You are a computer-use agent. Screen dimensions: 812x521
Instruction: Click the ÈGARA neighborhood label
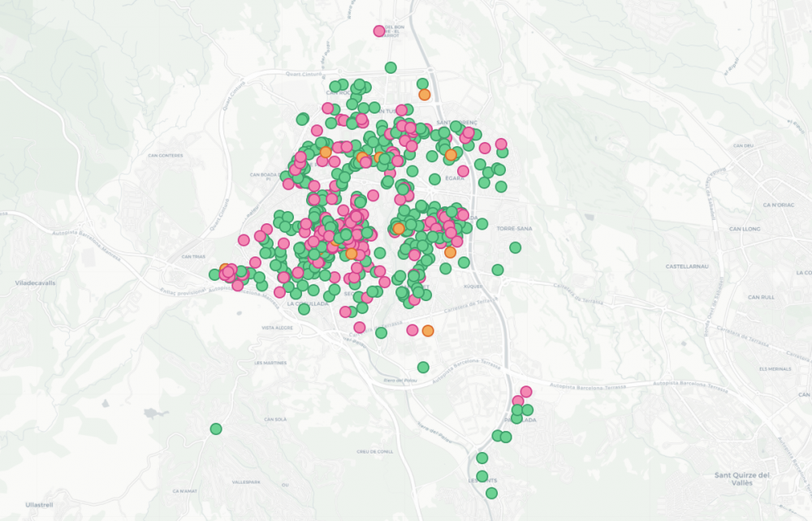(x=455, y=178)
